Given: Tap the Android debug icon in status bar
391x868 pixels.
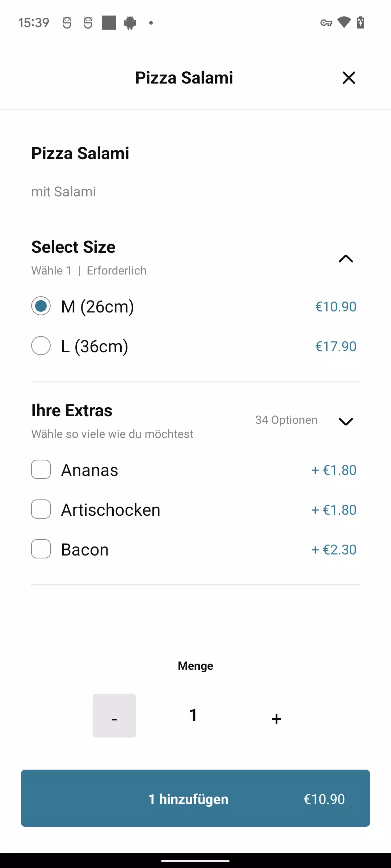Looking at the screenshot, I should [x=130, y=23].
